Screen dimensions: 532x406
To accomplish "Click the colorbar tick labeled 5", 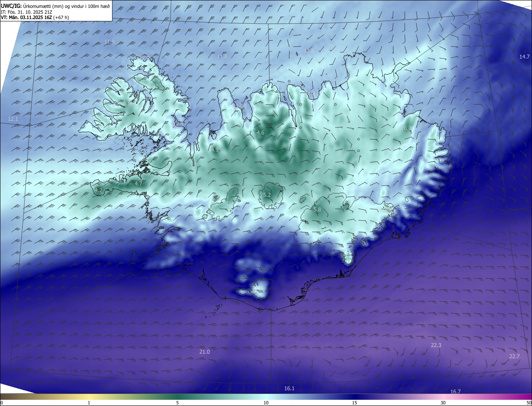I will coord(177,403).
